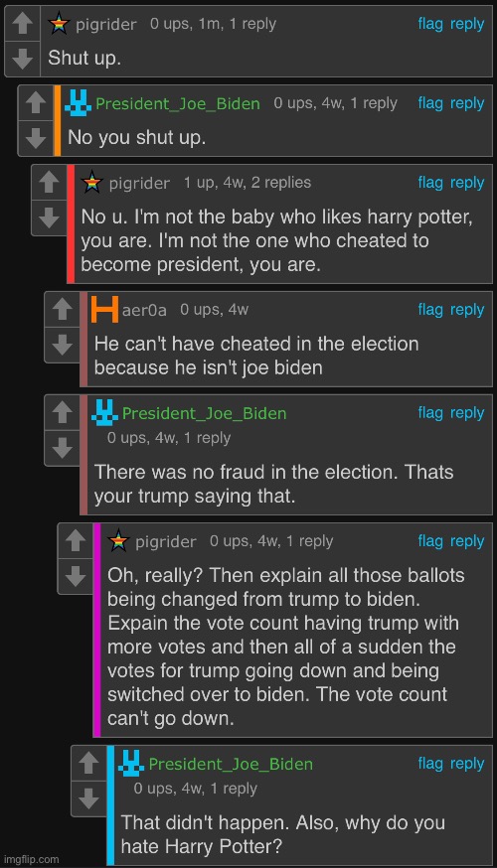
Task: Downvote aer0a's joe biden comment
Action: [62, 345]
